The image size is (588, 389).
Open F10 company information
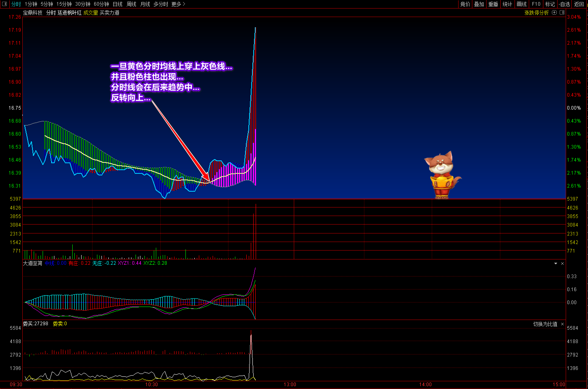pyautogui.click(x=536, y=4)
